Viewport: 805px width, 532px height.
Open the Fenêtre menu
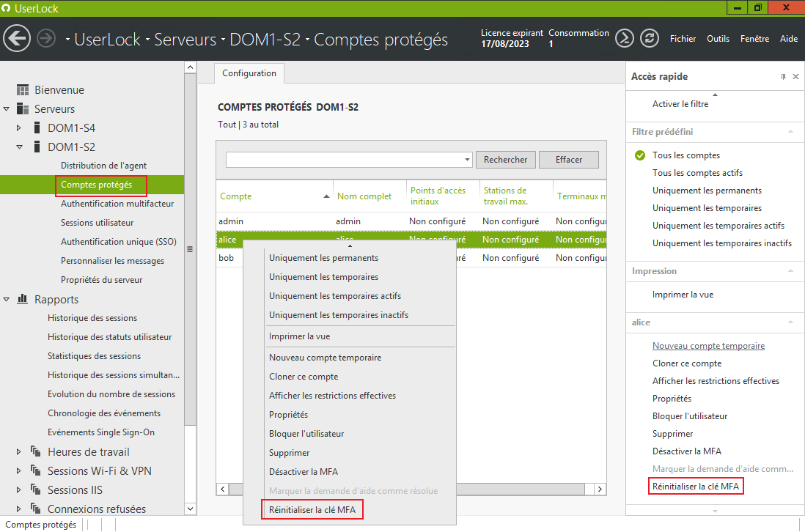click(754, 39)
